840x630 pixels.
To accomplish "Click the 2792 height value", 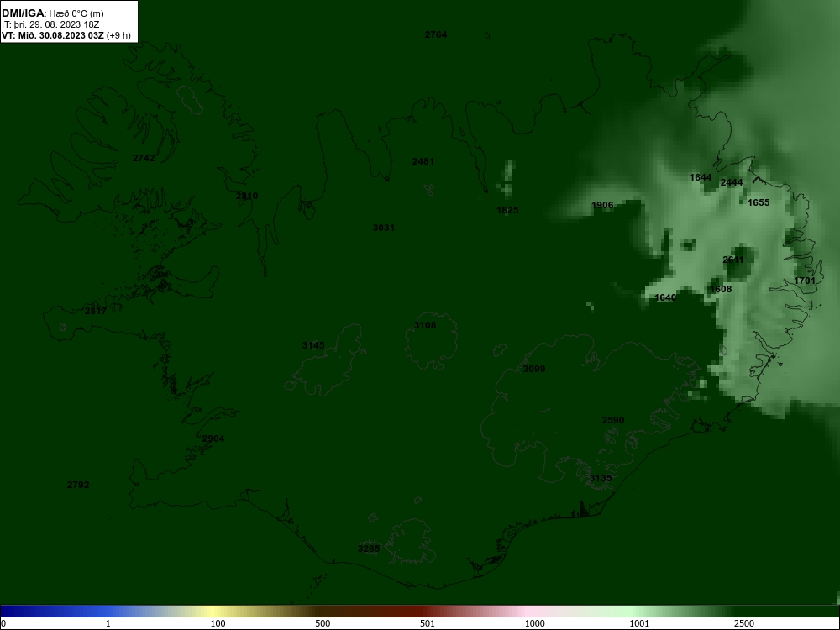I will 78,485.
